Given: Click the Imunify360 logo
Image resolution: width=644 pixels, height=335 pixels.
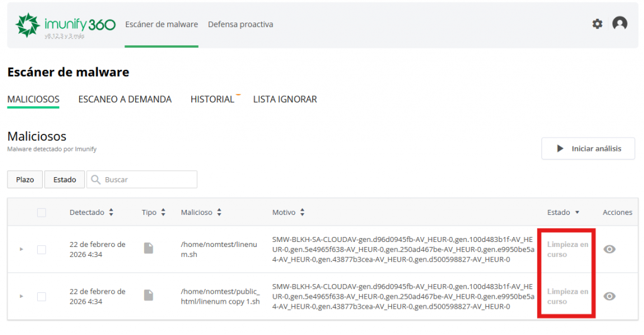Looking at the screenshot, I should click(x=65, y=25).
